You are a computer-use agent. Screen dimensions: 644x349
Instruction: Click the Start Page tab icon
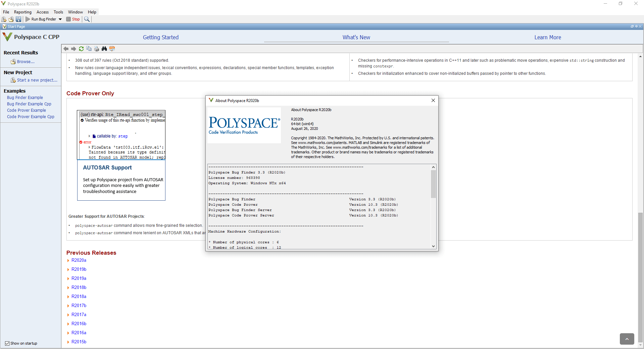click(x=4, y=27)
